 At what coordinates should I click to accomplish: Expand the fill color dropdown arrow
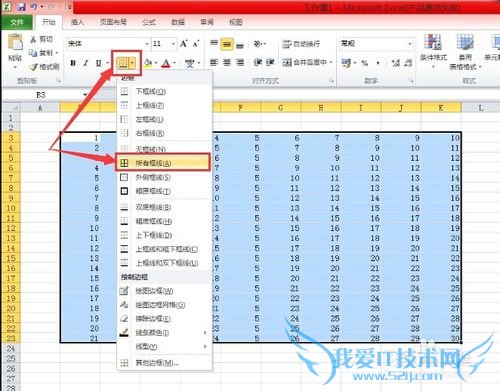pyautogui.click(x=156, y=63)
